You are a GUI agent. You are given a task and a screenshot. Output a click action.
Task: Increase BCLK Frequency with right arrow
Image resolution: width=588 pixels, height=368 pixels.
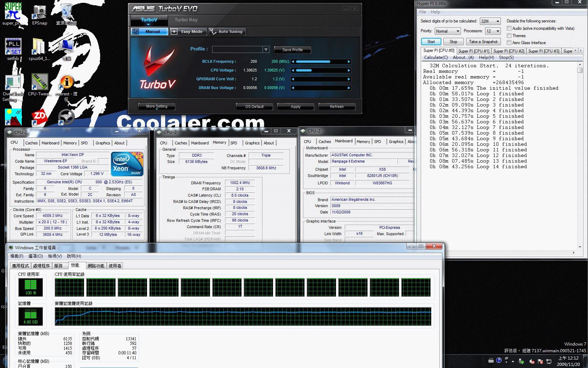tap(349, 62)
